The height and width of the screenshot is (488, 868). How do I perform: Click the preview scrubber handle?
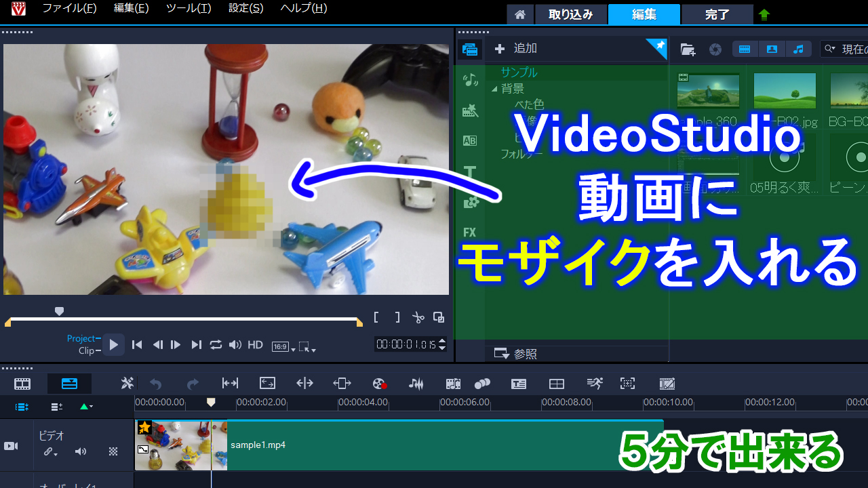pyautogui.click(x=60, y=311)
